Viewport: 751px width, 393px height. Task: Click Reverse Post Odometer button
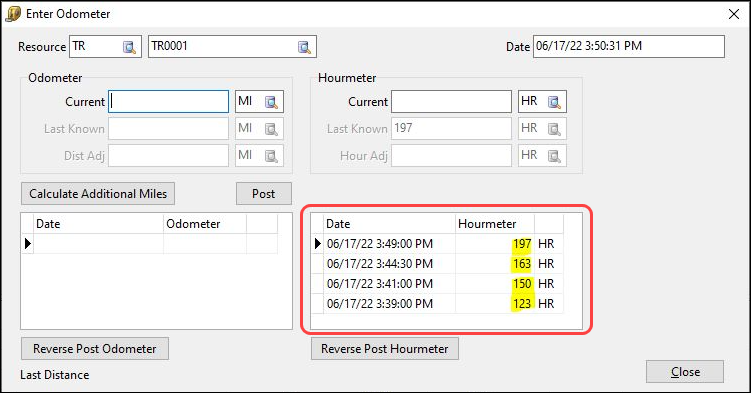95,348
